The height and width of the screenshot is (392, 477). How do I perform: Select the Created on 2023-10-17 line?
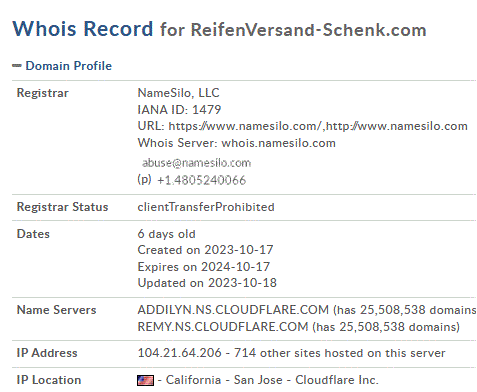205,250
